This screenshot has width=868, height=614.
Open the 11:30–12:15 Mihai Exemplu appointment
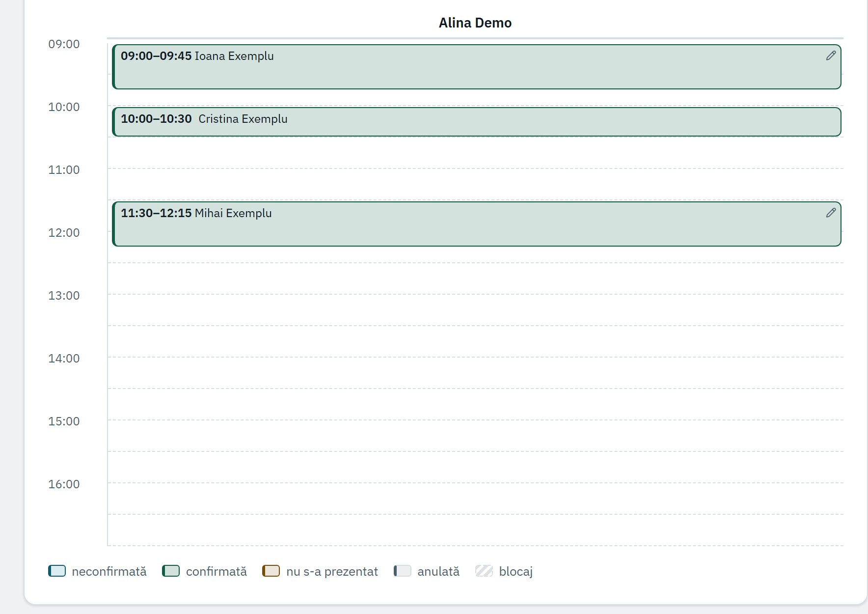tap(477, 224)
